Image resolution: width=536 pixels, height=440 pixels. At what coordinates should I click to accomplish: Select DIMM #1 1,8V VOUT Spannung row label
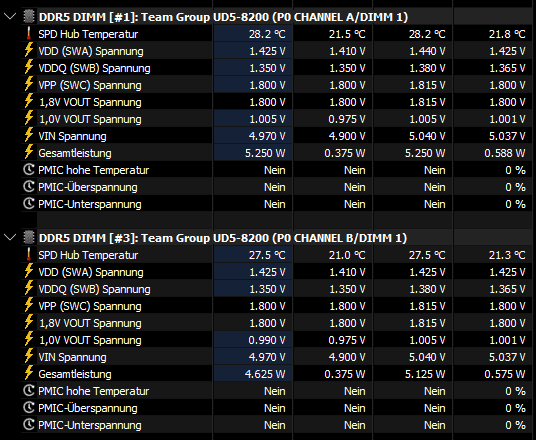90,102
